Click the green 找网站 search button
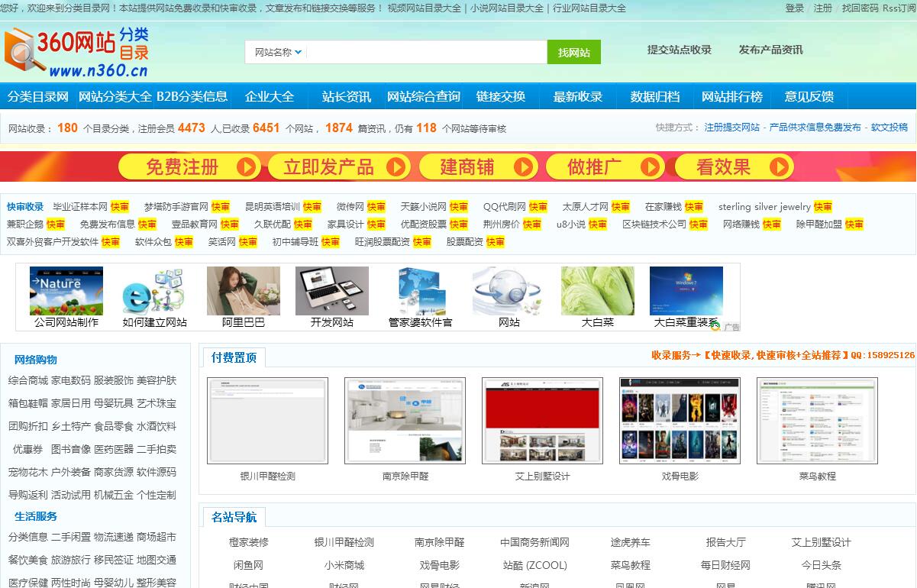This screenshot has height=588, width=917. coord(573,52)
